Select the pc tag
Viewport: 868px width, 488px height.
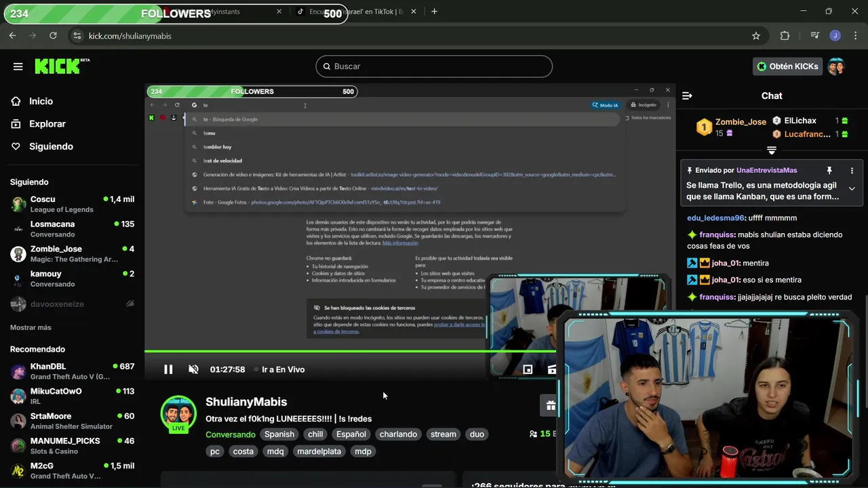(215, 451)
